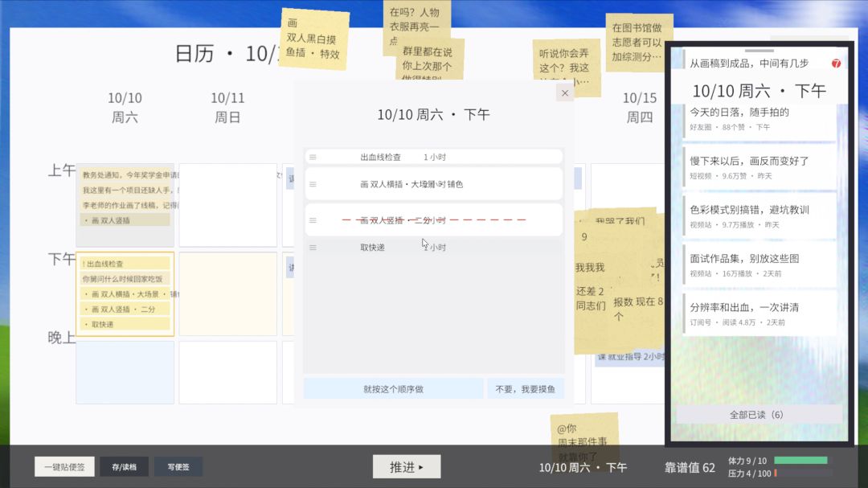868x488 pixels.
Task: Click calendar entry 李老师的作业画了线稿
Action: click(125, 205)
